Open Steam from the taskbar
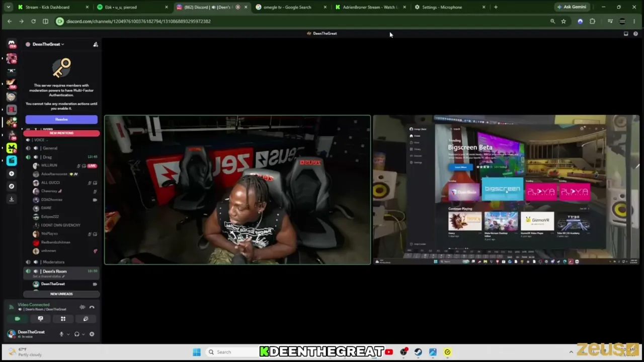 (418, 352)
